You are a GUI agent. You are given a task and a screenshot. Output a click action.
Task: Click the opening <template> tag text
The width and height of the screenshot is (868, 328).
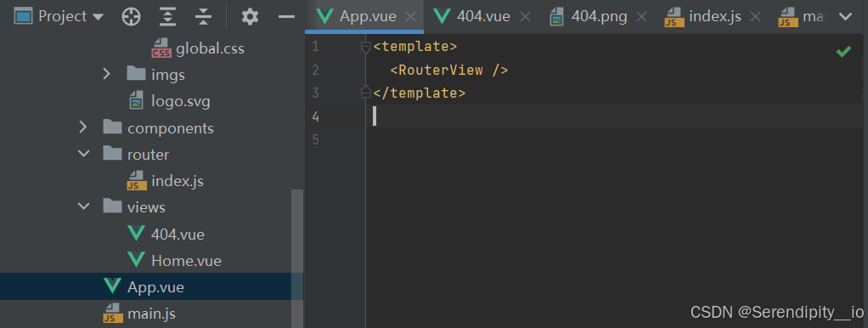[x=415, y=47]
